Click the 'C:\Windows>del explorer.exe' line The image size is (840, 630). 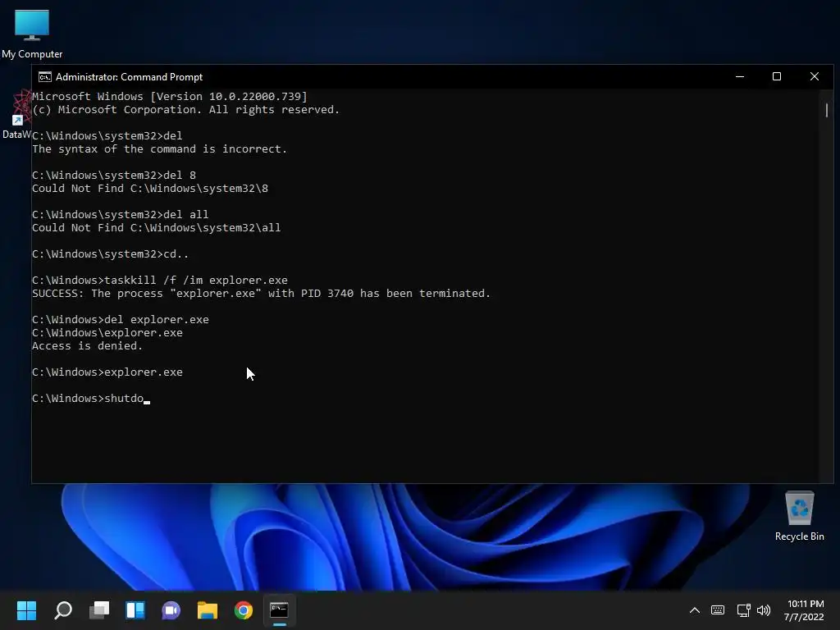120,320
